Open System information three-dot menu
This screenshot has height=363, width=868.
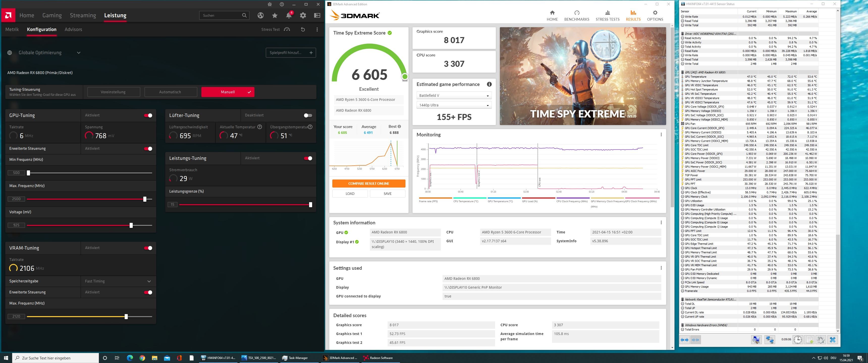(x=661, y=223)
